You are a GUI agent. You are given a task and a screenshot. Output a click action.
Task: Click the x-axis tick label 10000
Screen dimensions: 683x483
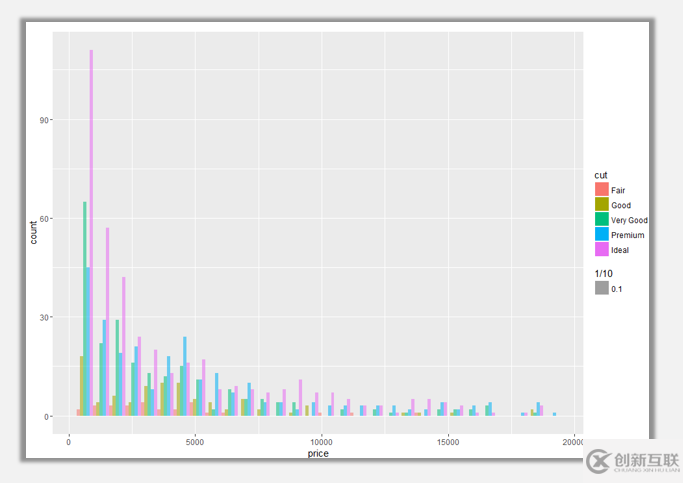[x=321, y=442]
